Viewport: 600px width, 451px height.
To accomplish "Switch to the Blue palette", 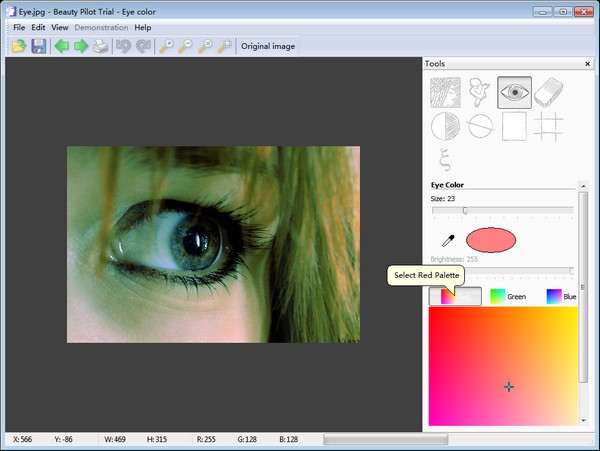I will [x=560, y=296].
